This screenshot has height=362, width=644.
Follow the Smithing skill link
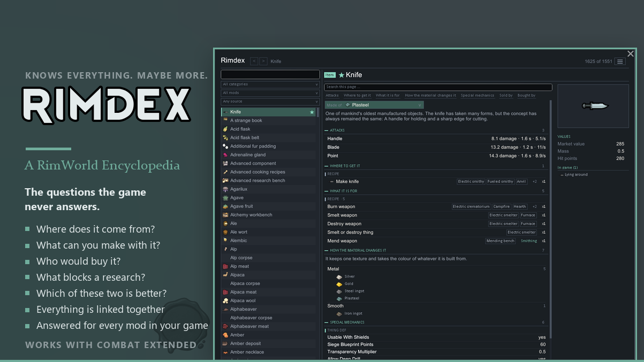529,241
